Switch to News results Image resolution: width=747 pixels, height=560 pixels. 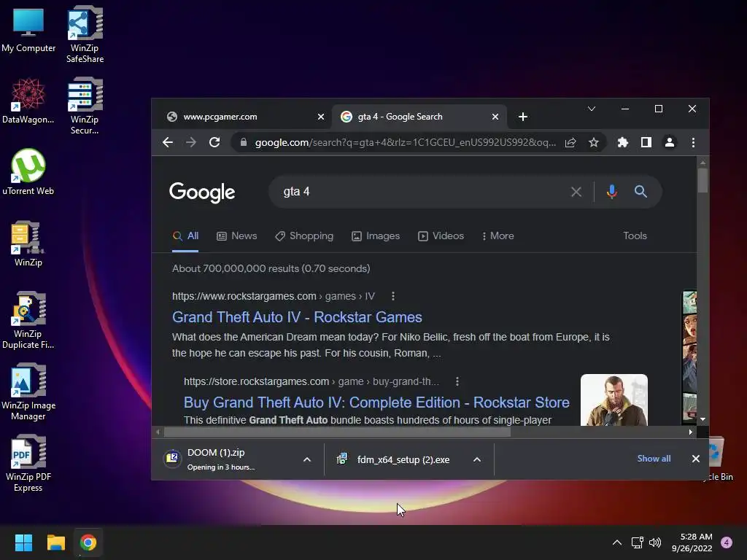pyautogui.click(x=237, y=236)
